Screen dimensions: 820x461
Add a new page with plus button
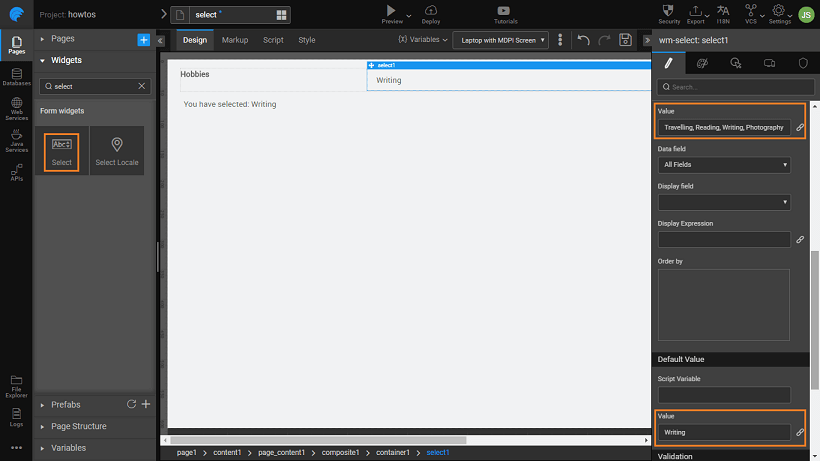[143, 39]
